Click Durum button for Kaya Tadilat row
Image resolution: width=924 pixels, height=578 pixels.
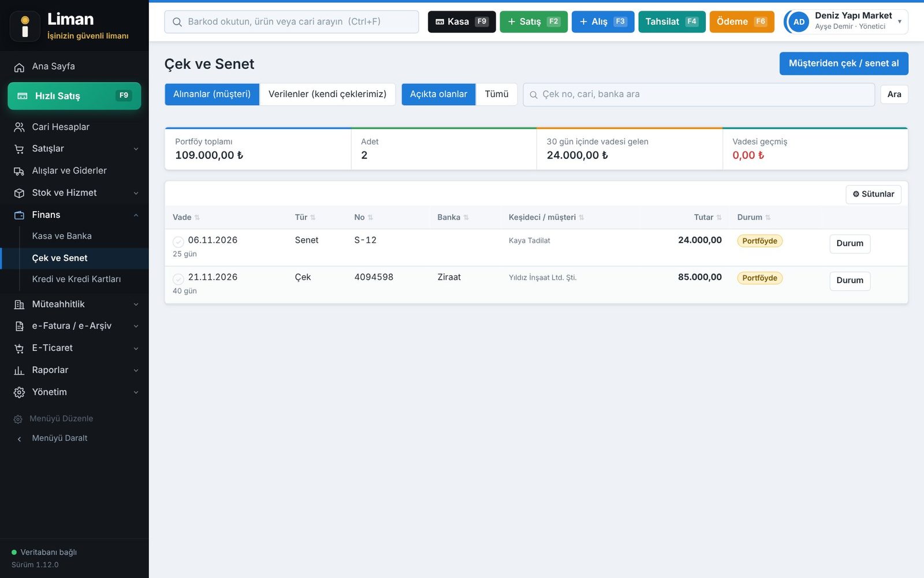tap(850, 243)
